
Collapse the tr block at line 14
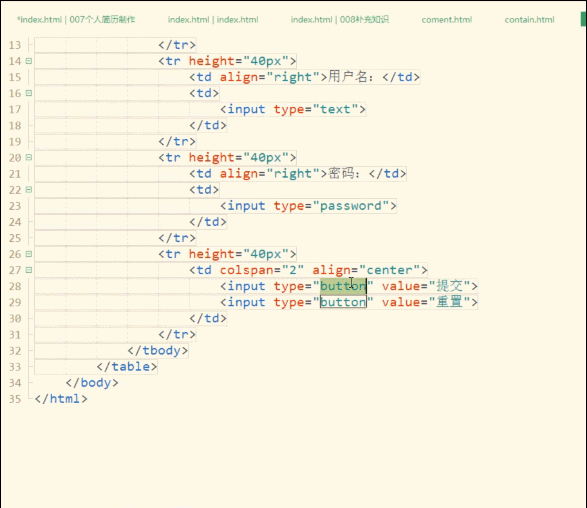[x=29, y=61]
